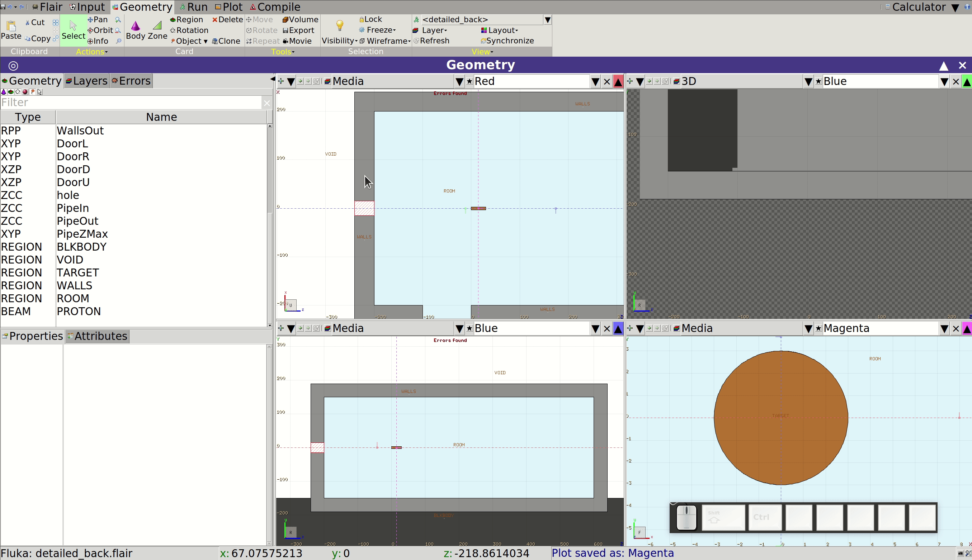The image size is (972, 560).
Task: Open the detailed_back run dropdown
Action: pyautogui.click(x=547, y=20)
